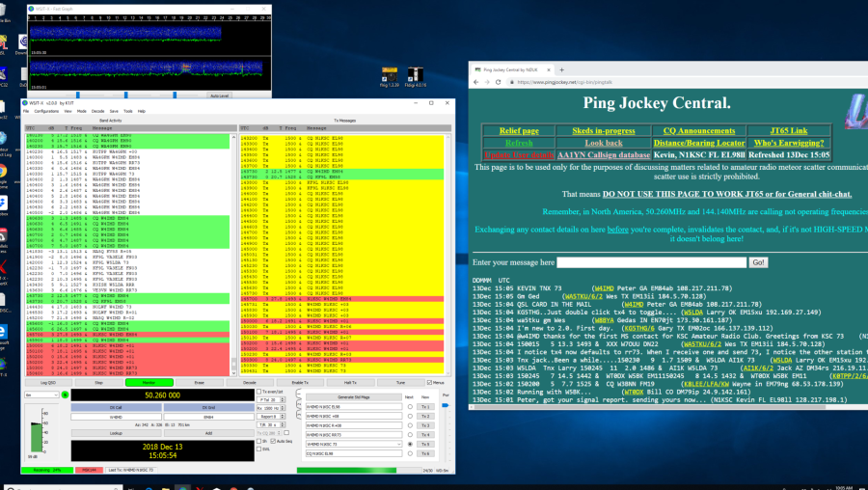Expand the 6m band dropdown
Screen dimensions: 868x490
(x=41, y=395)
